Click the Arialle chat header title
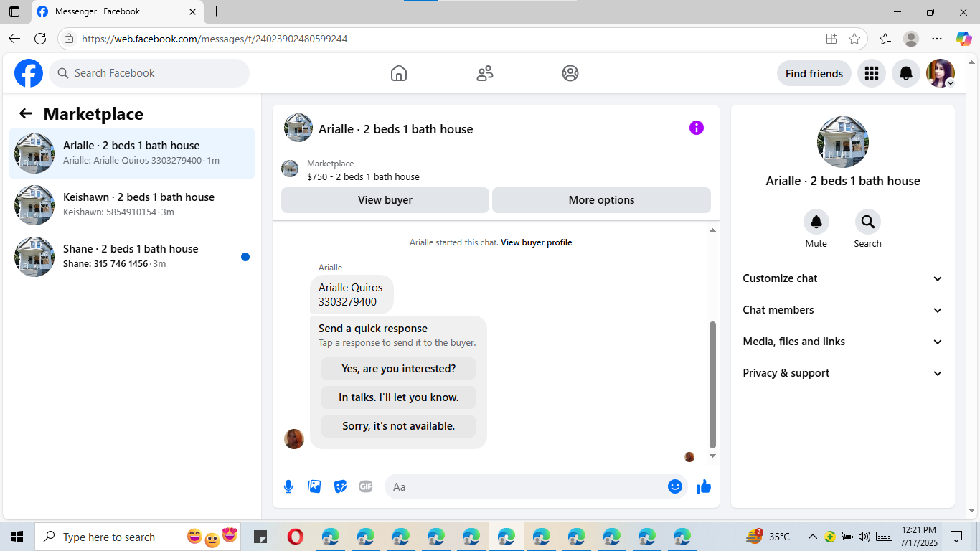The image size is (980, 551). (x=396, y=129)
